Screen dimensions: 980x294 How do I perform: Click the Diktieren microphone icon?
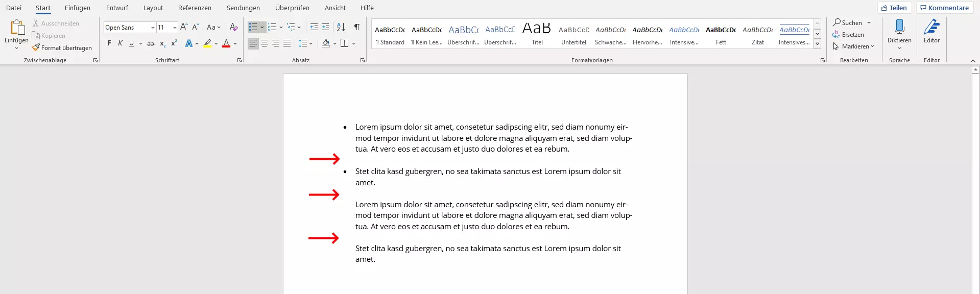[x=899, y=27]
